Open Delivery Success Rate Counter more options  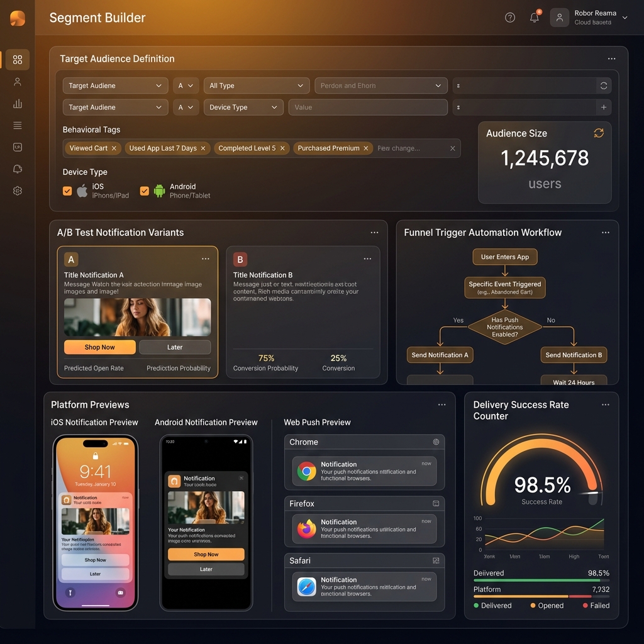pos(606,404)
